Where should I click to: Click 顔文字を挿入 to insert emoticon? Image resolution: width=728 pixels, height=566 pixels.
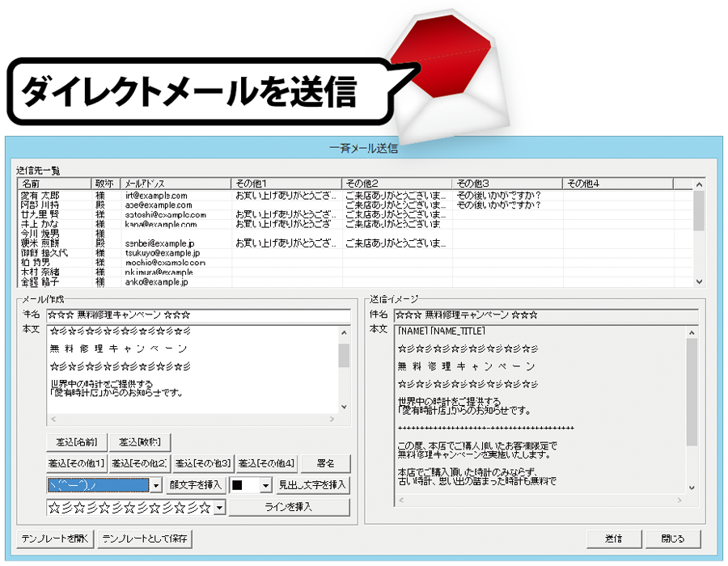click(x=196, y=485)
